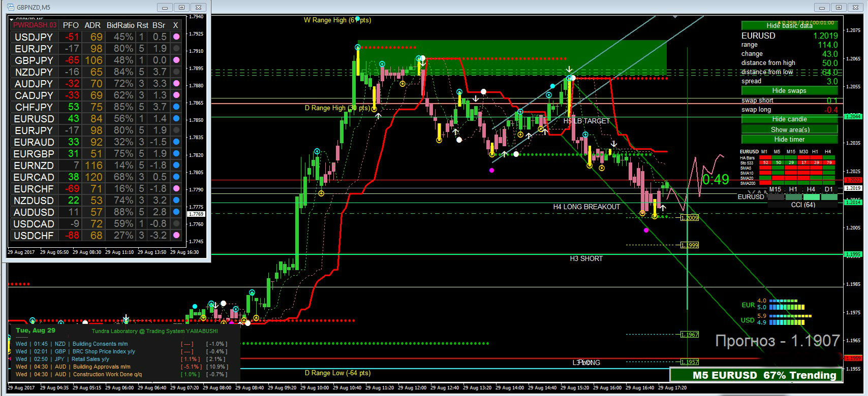Click the BidRatio column header
Viewport: 868px width, 396px height.
[120, 25]
